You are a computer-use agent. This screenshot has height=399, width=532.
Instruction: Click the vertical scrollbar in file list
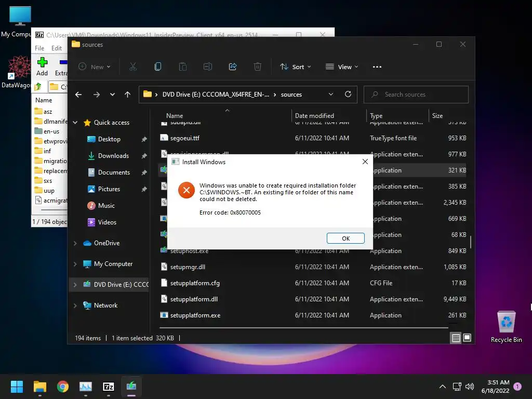(470, 242)
